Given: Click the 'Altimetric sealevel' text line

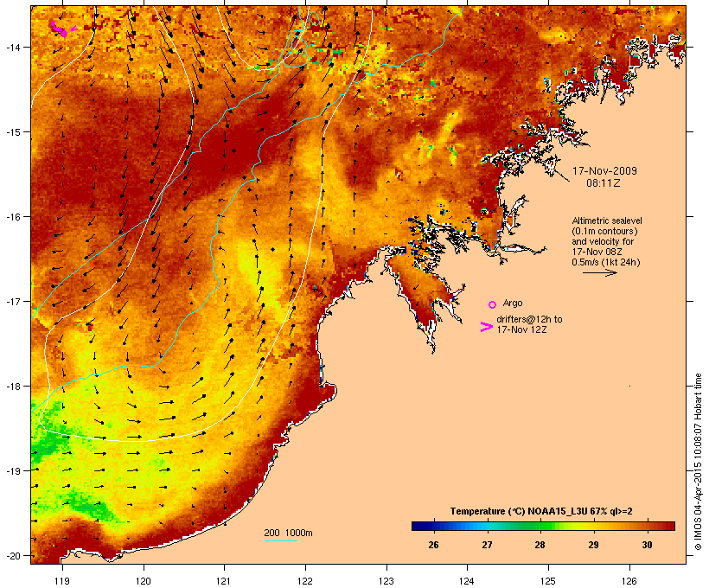Looking at the screenshot, I should 607,220.
